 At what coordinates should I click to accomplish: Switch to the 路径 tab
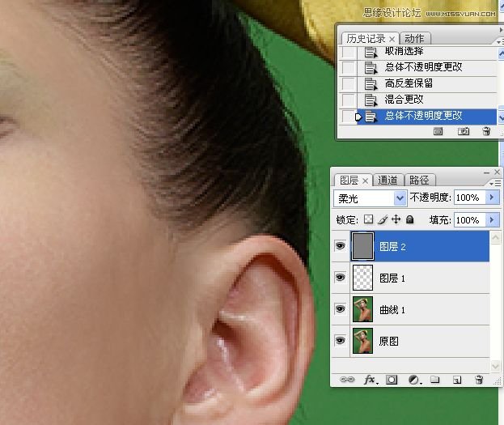click(419, 181)
